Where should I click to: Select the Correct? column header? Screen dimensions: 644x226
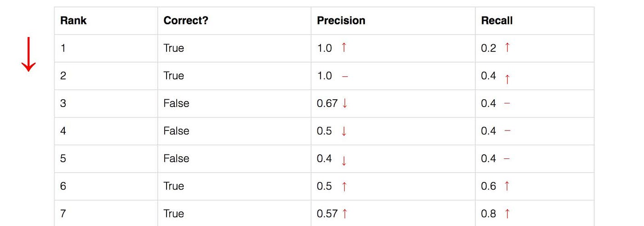tap(186, 21)
